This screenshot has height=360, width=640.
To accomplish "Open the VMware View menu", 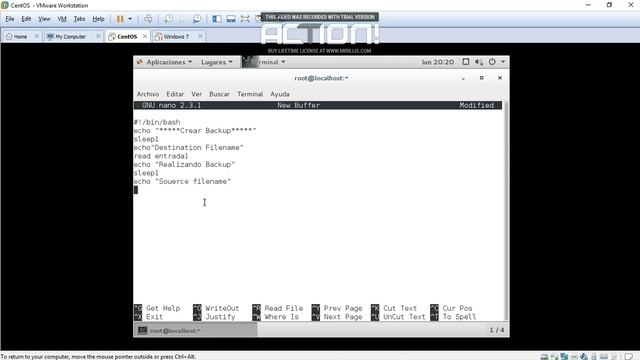I will pos(44,19).
